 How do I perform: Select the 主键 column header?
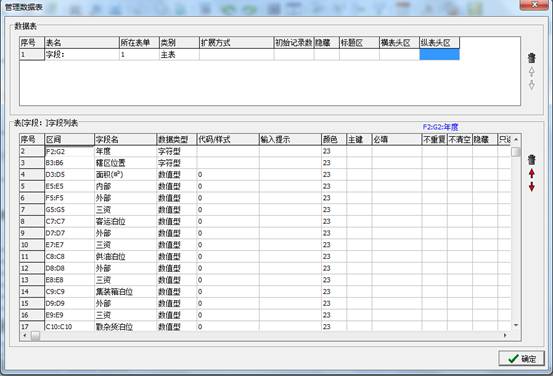(x=359, y=140)
